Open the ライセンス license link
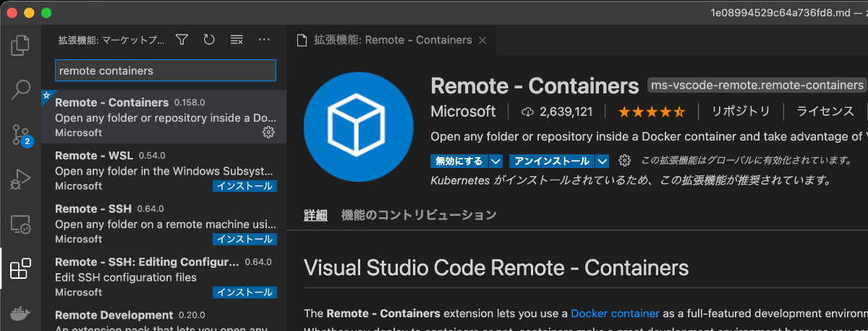This screenshot has width=868, height=331. pos(825,112)
